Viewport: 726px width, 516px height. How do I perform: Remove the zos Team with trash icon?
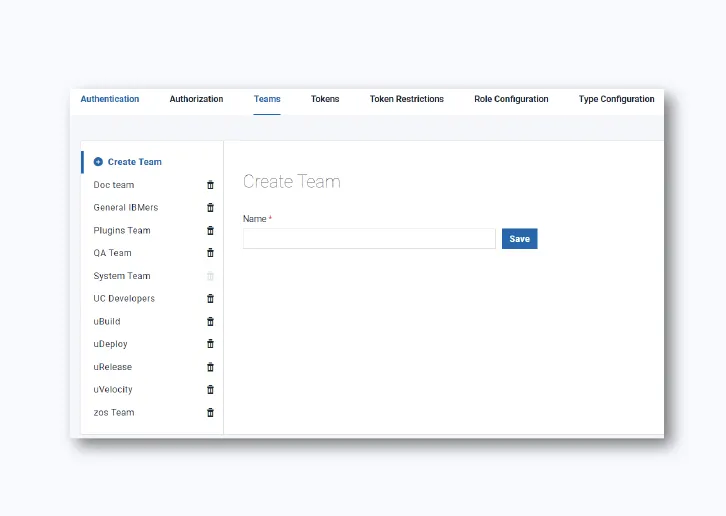210,412
